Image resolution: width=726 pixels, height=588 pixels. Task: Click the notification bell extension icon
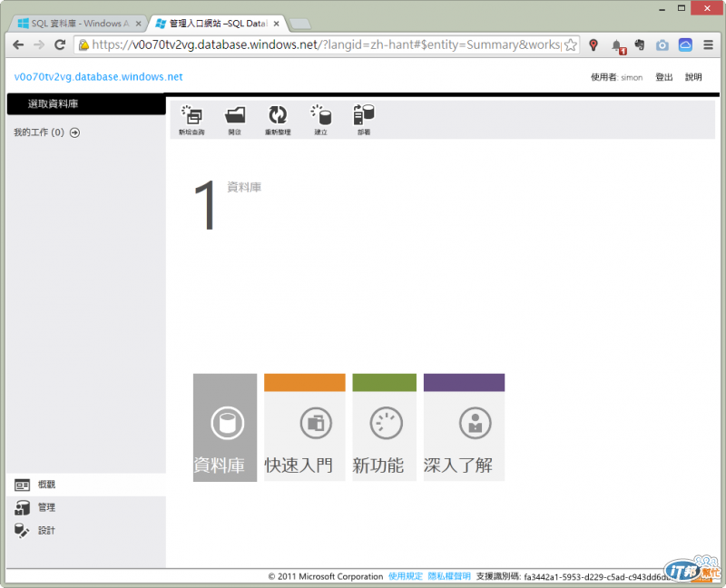(617, 46)
